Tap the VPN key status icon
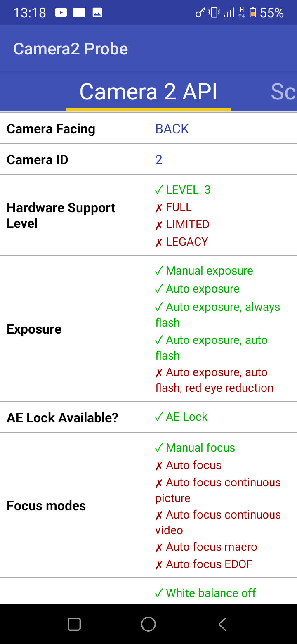 200,13
